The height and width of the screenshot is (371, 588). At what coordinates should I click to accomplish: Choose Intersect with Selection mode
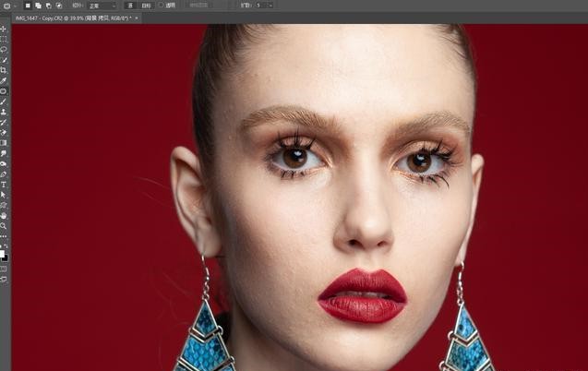click(x=59, y=6)
